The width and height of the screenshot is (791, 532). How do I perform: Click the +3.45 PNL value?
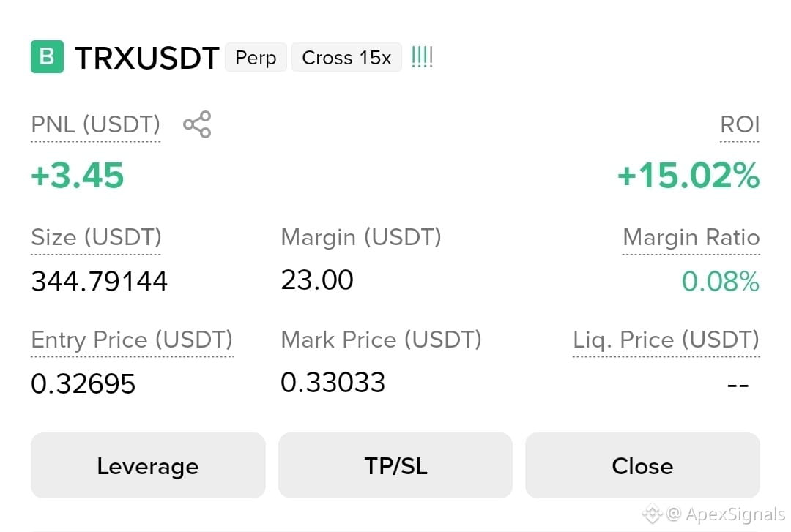77,176
